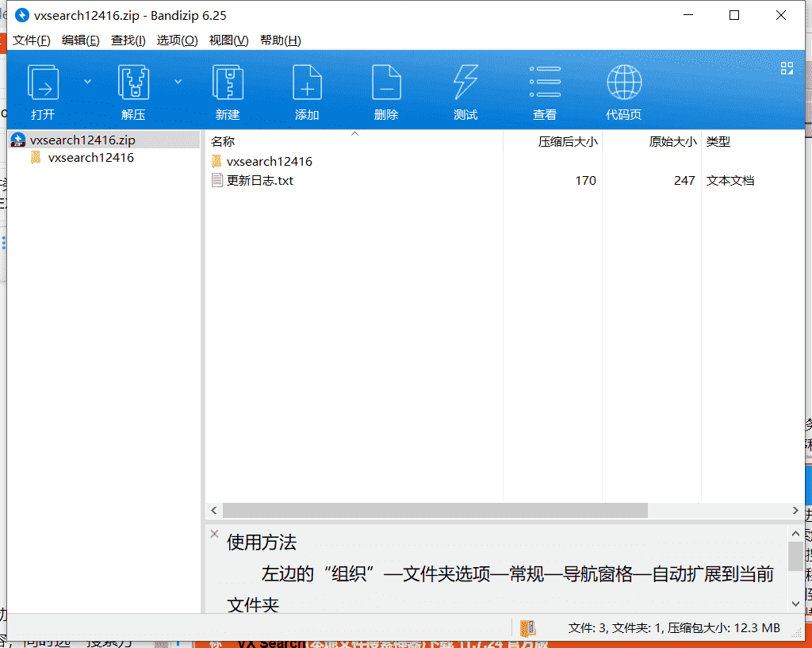This screenshot has width=812, height=648.
Task: Click the Add (添加) file icon
Action: [307, 82]
